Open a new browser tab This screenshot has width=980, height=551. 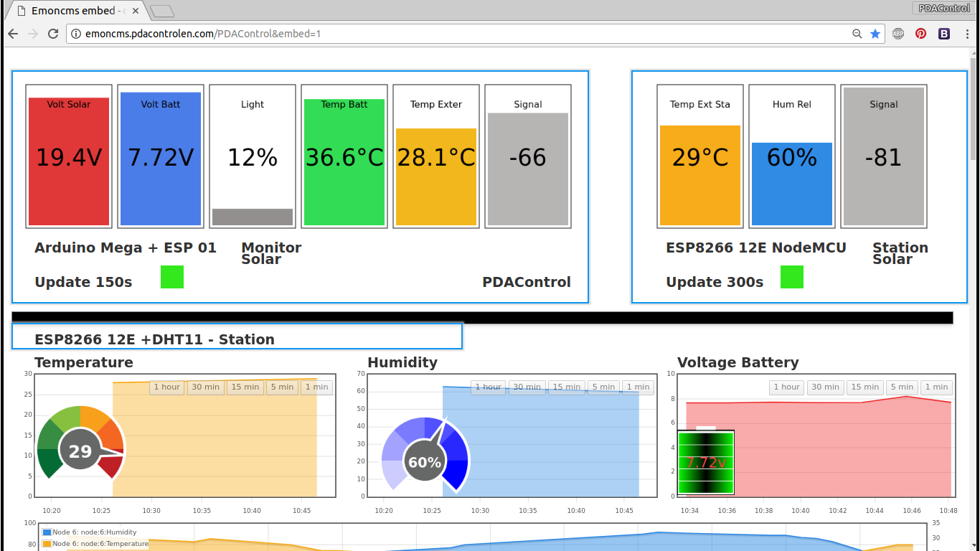(161, 11)
